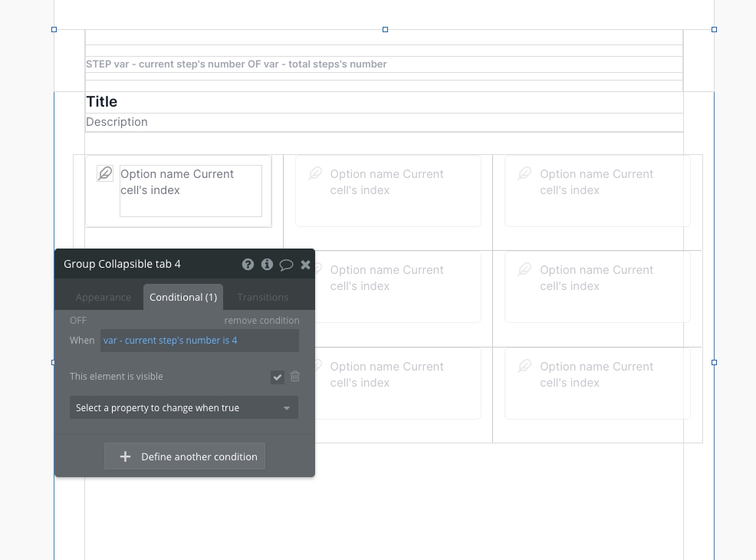756x560 pixels.
Task: Open the info inspector icon for Group Collapsible tab 4
Action: point(267,265)
